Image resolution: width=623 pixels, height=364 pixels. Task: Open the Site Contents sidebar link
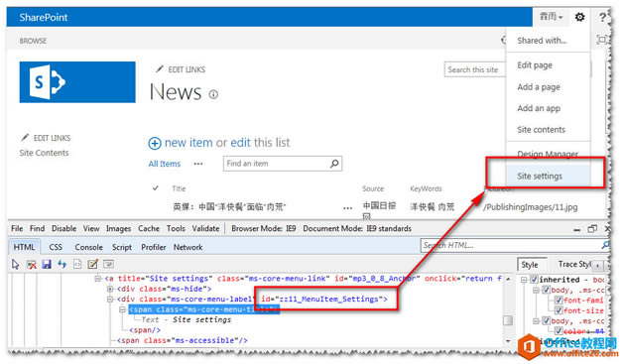[44, 153]
